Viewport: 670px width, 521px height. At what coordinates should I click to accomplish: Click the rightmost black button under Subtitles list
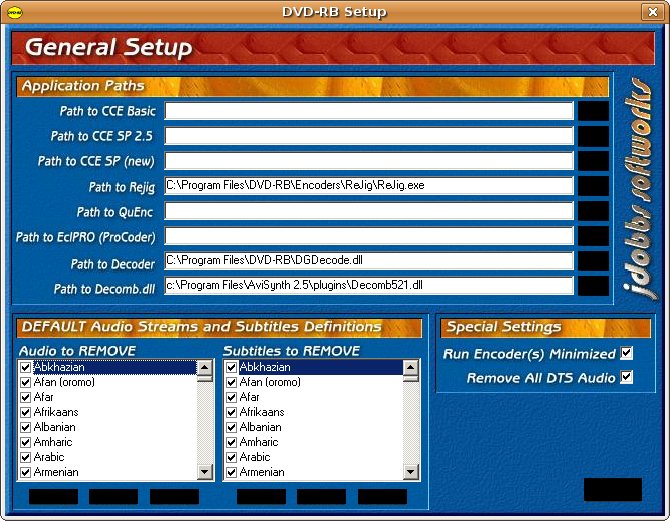pyautogui.click(x=382, y=497)
